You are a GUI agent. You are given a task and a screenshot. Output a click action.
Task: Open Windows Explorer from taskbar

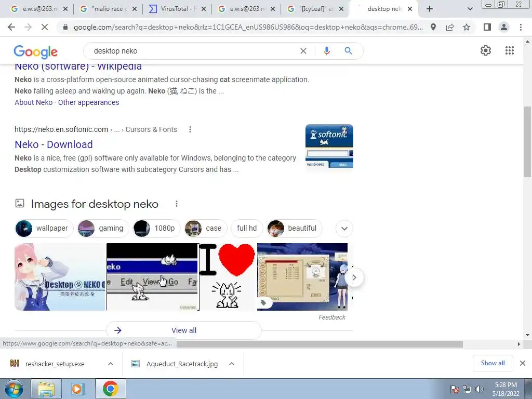tap(46, 389)
